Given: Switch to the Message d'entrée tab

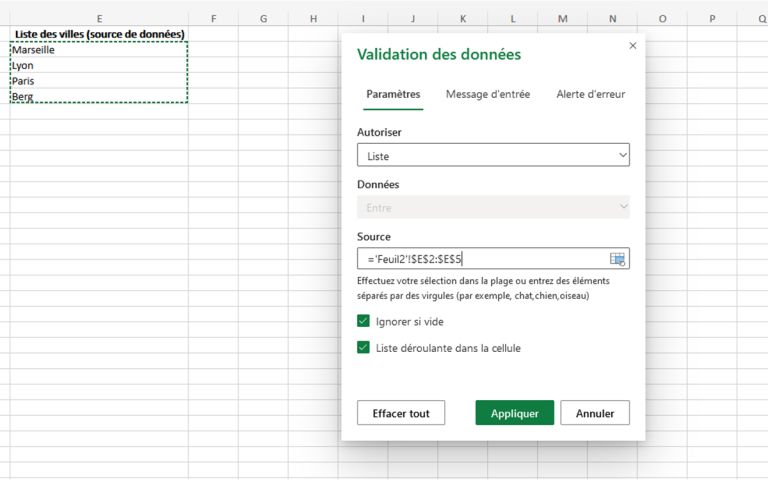Looking at the screenshot, I should pyautogui.click(x=488, y=94).
